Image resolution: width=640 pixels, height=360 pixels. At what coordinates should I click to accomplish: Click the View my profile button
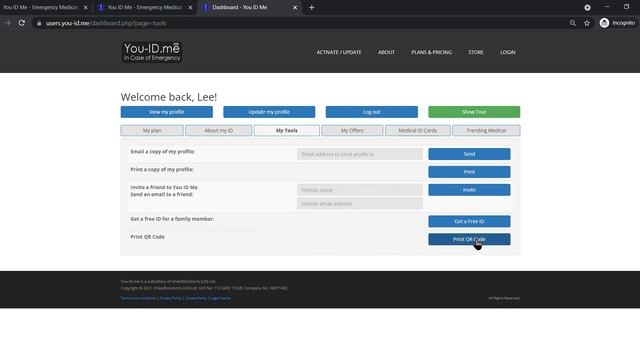167,112
